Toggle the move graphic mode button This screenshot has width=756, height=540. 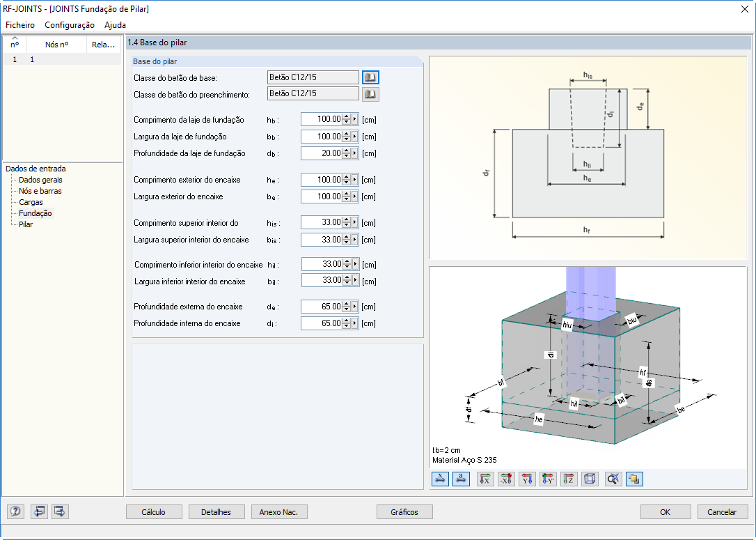[634, 479]
